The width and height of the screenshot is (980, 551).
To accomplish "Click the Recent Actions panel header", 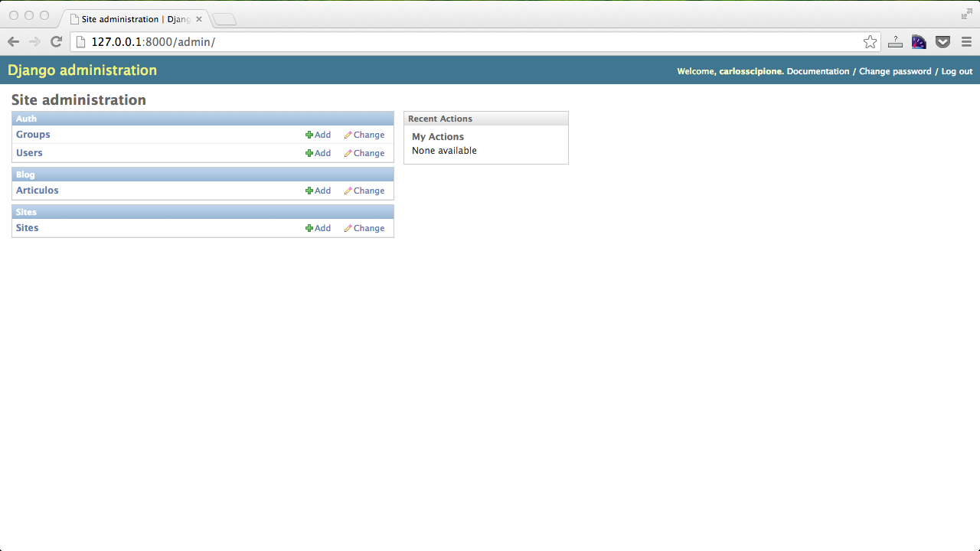I will click(x=486, y=119).
